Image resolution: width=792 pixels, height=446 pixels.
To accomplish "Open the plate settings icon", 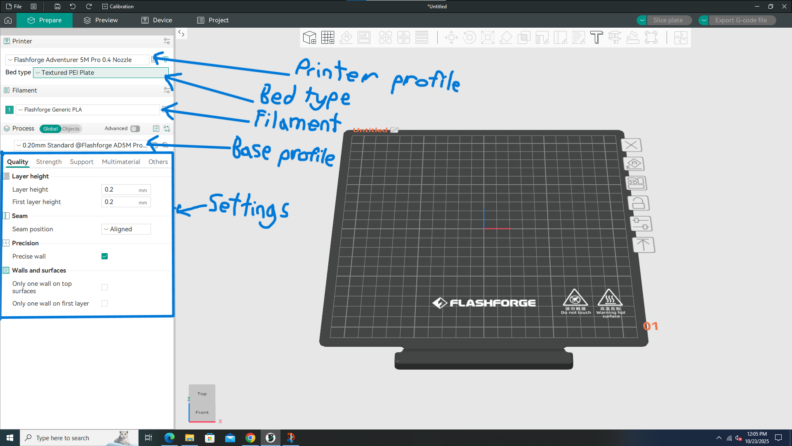I will pos(640,223).
